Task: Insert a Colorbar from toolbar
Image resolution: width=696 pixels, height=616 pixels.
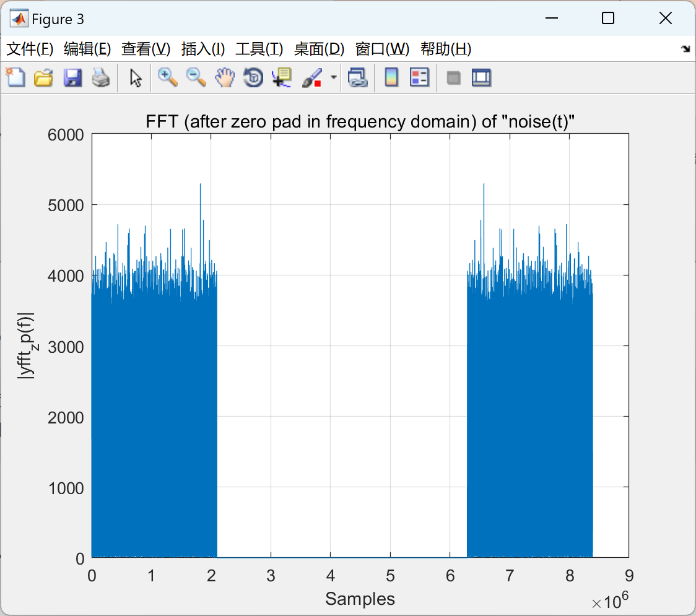Action: pos(391,77)
